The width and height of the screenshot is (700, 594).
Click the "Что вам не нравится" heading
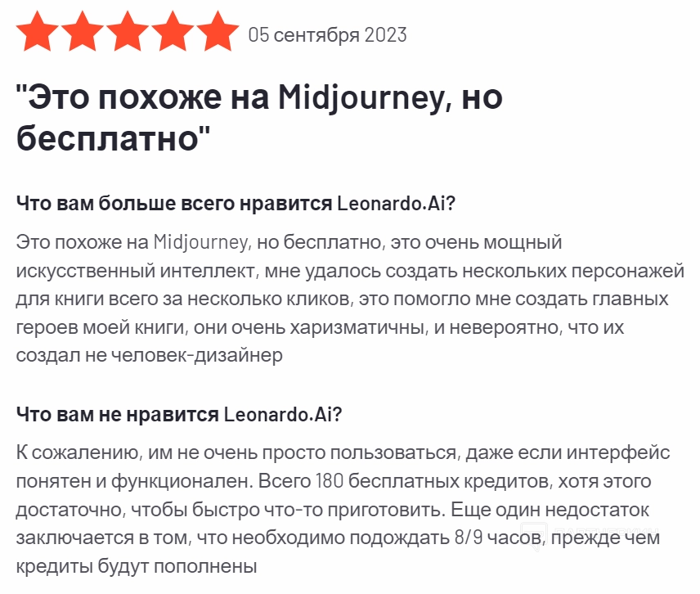(117, 414)
